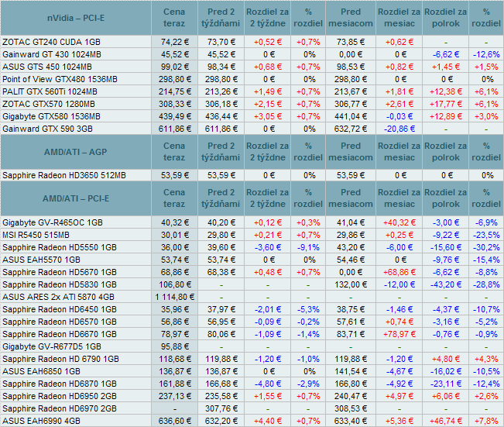Click the 1 114,80 € current price cell
Viewport: 504px width, 427px height.
(174, 297)
